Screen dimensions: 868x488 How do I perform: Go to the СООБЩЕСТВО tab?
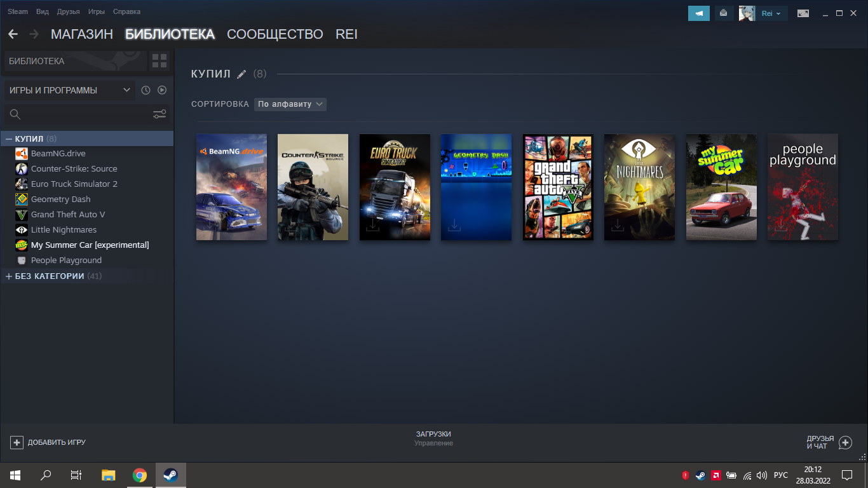tap(275, 34)
